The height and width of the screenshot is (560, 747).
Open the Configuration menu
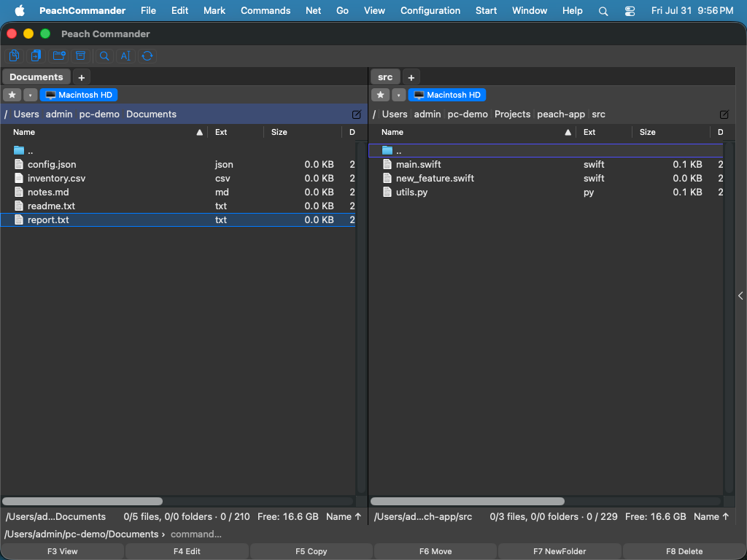coord(430,10)
